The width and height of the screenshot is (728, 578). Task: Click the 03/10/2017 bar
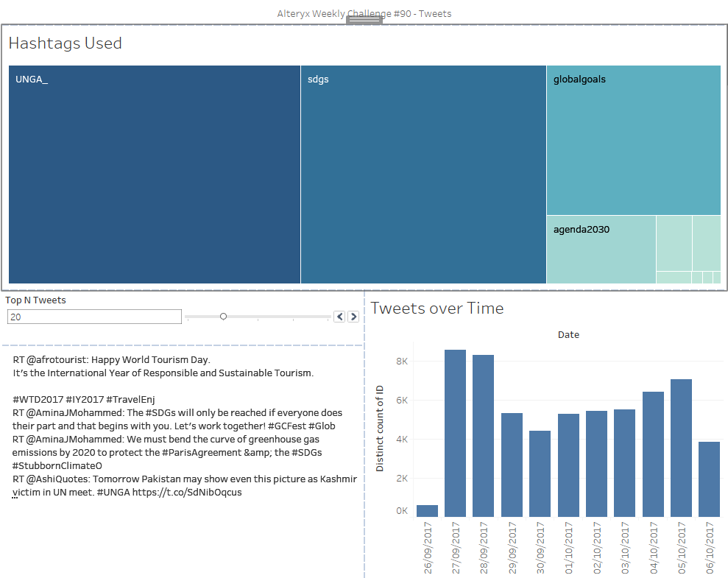point(624,463)
